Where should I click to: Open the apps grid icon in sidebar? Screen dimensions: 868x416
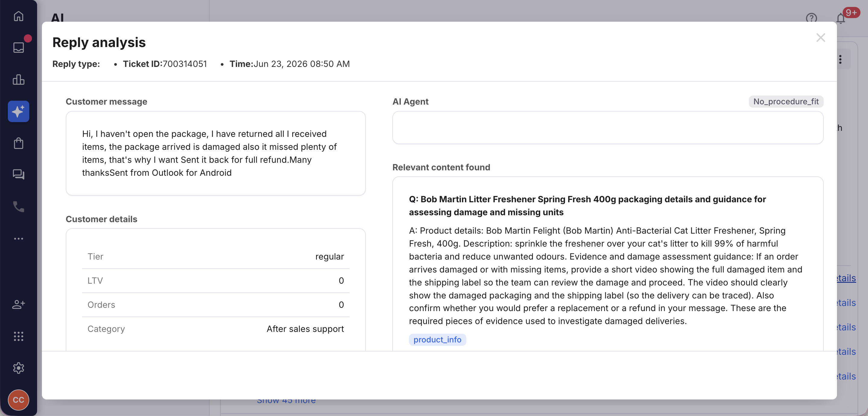tap(18, 336)
